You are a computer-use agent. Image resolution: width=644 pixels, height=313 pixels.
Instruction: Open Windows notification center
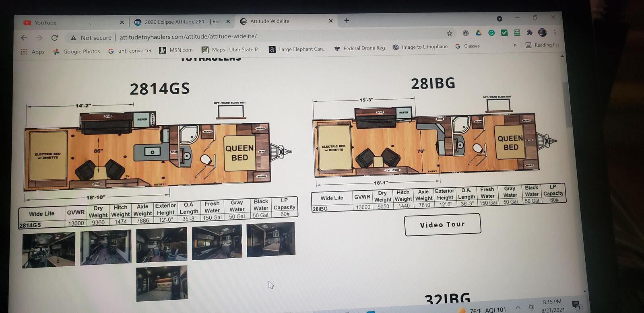click(576, 305)
